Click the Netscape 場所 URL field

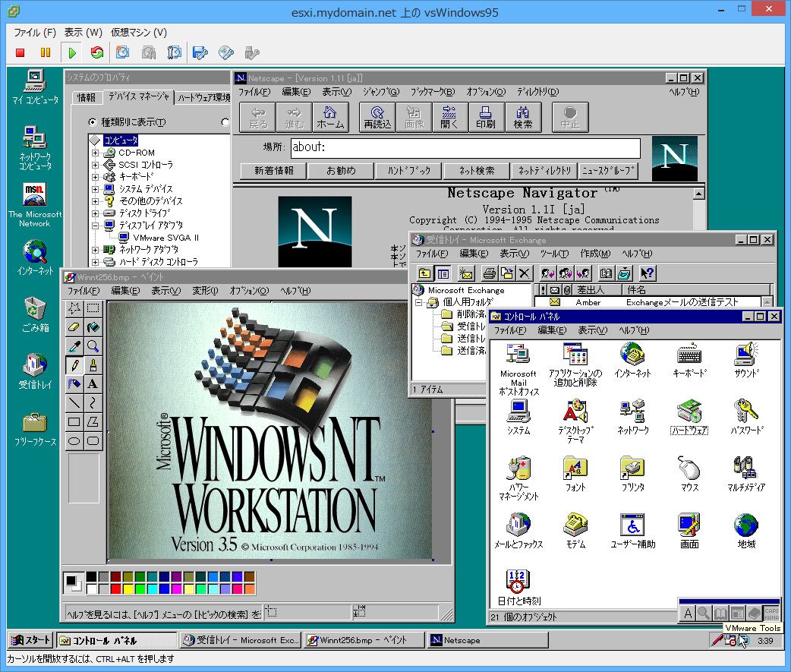click(x=465, y=147)
